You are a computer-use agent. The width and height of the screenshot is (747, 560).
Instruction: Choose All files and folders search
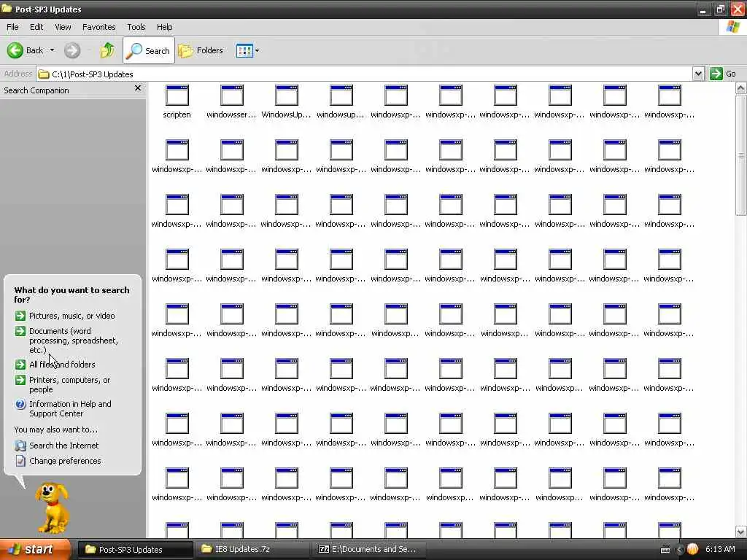[55, 365]
